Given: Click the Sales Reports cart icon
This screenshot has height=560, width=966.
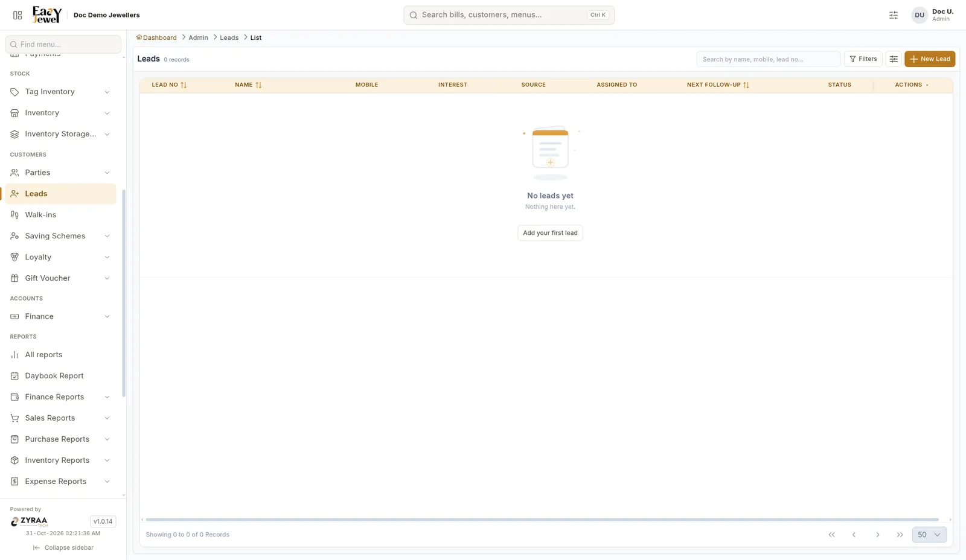Looking at the screenshot, I should pyautogui.click(x=14, y=418).
